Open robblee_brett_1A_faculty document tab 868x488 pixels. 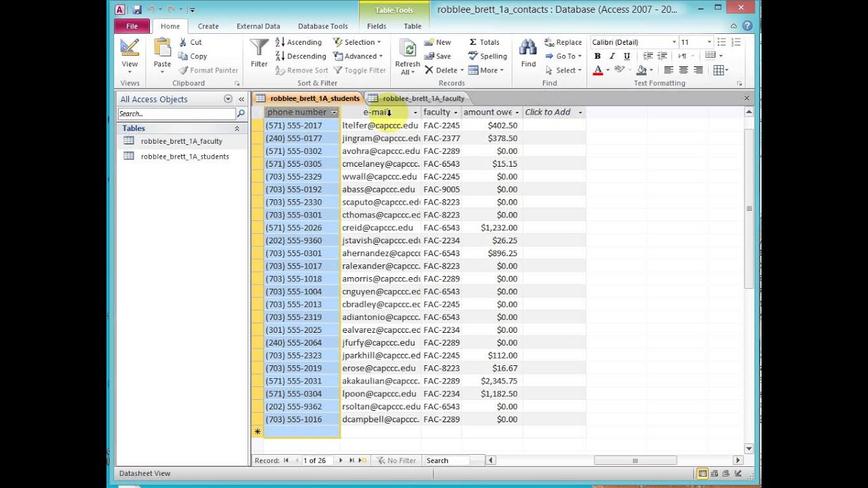417,98
